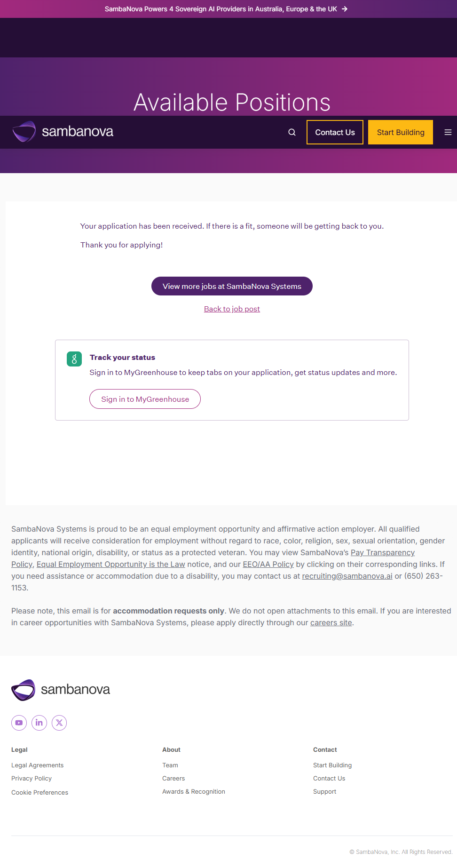Screen dimensions: 457x868
Task: Click the SambaNova header logo
Action: [63, 132]
